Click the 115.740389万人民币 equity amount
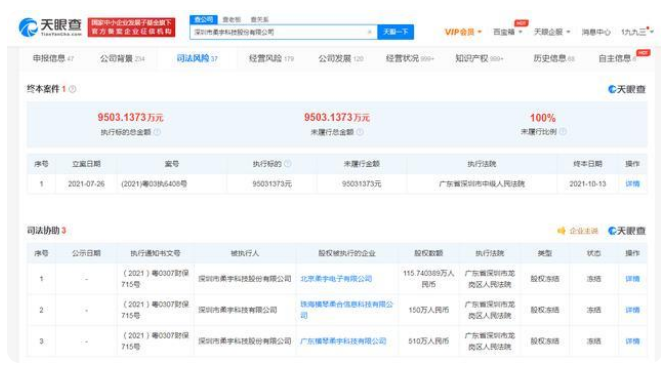Screen dimensions: 661x375 click(x=428, y=279)
